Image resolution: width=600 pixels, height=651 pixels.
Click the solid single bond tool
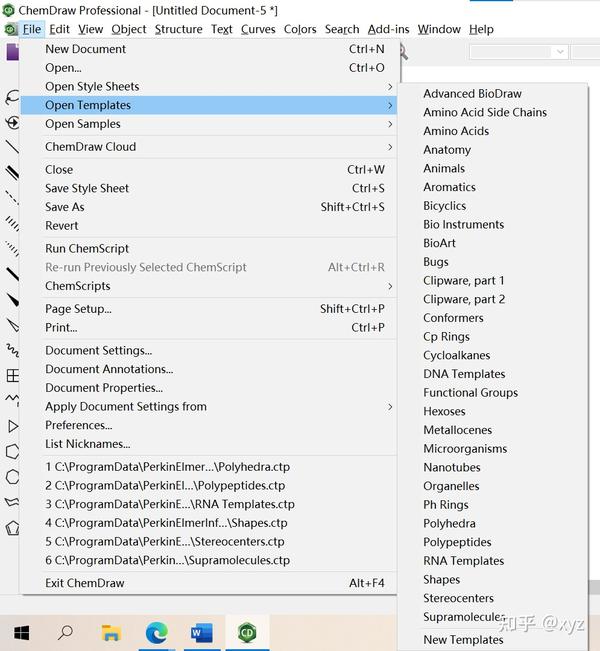tap(12, 147)
